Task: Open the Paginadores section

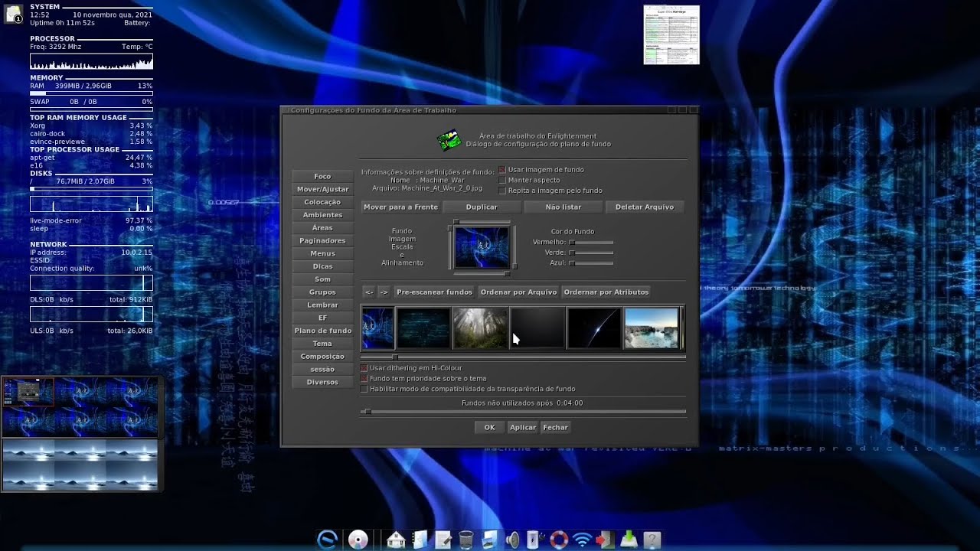Action: coord(322,240)
